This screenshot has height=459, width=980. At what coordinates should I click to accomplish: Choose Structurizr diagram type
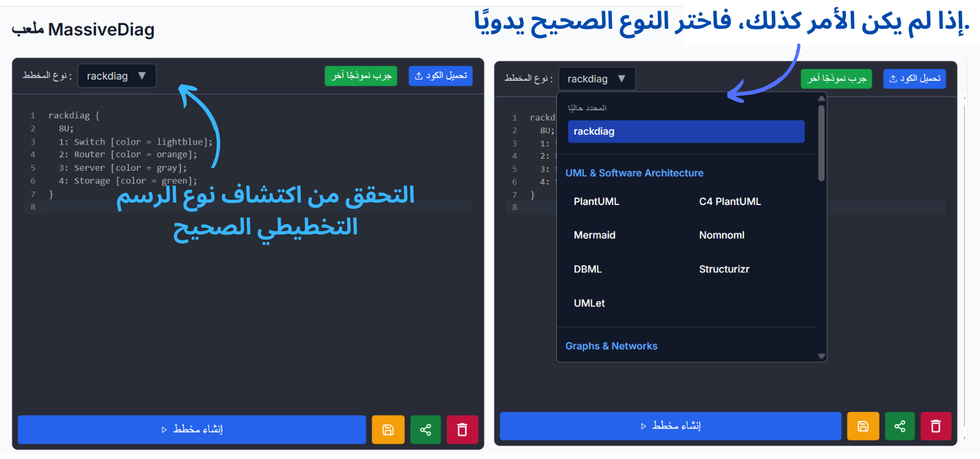(724, 269)
